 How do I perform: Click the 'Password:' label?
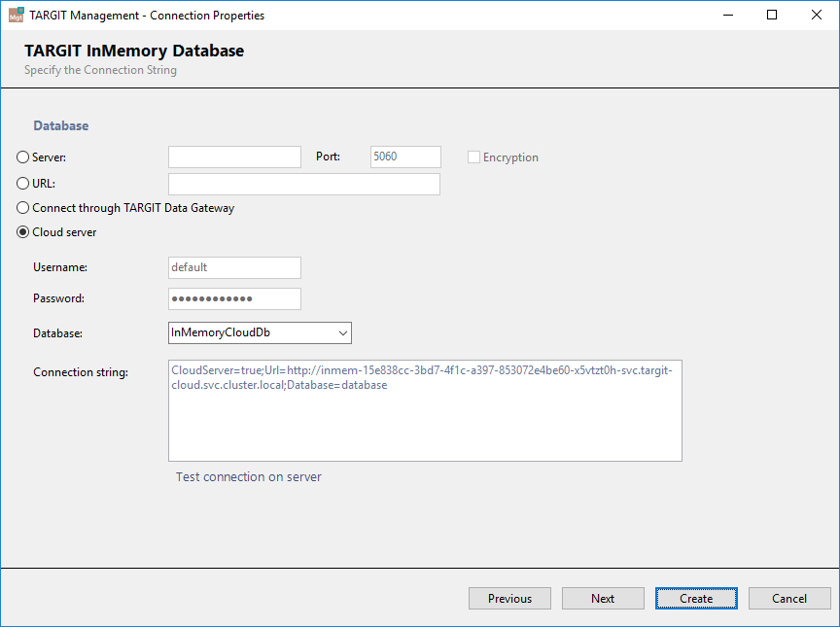[x=59, y=298]
